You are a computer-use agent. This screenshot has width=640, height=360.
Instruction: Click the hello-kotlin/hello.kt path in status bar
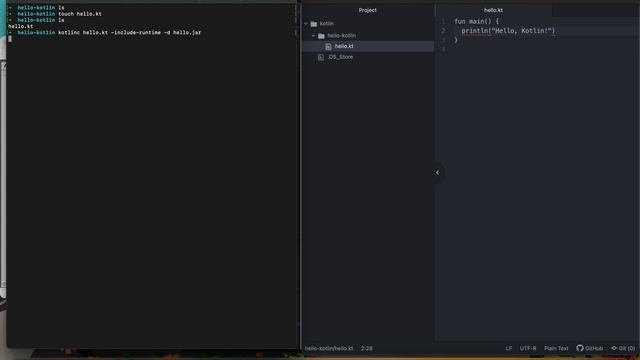tap(329, 348)
